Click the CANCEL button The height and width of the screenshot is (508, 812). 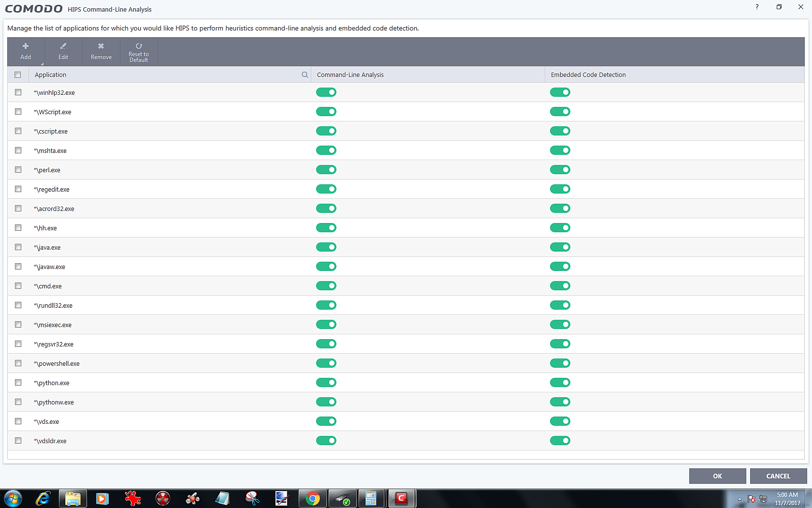pos(778,476)
